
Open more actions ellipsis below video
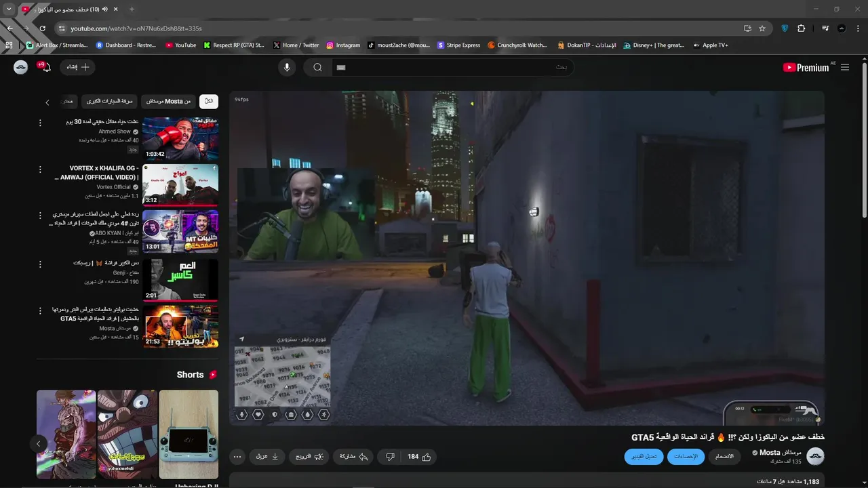tap(237, 457)
